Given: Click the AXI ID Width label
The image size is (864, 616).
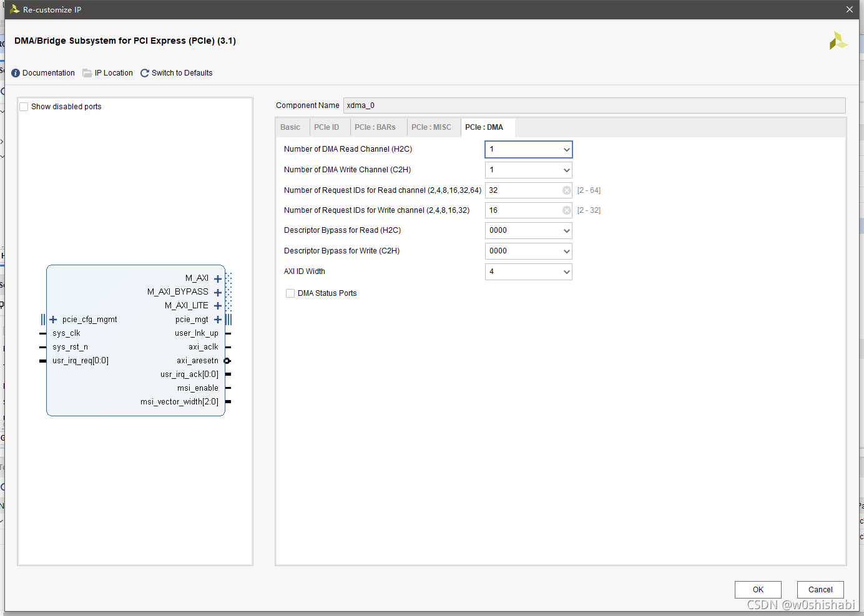Looking at the screenshot, I should [x=305, y=271].
